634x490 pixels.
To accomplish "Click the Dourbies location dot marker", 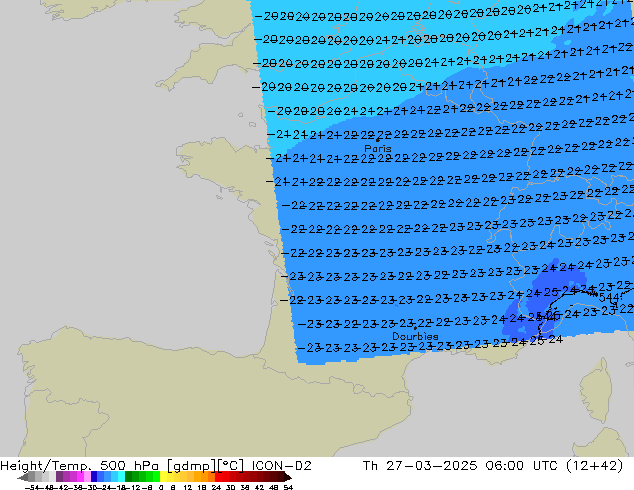I will point(415,328).
